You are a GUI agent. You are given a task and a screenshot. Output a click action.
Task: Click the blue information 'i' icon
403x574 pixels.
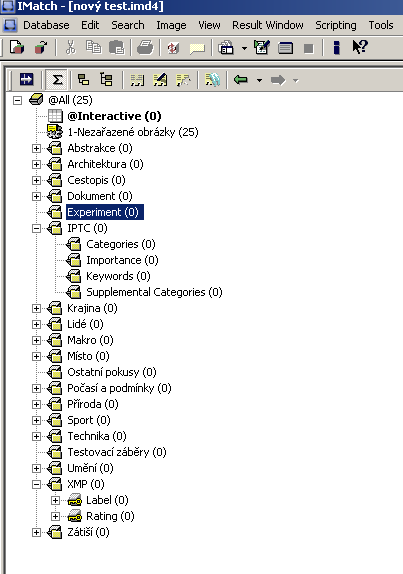pos(337,48)
